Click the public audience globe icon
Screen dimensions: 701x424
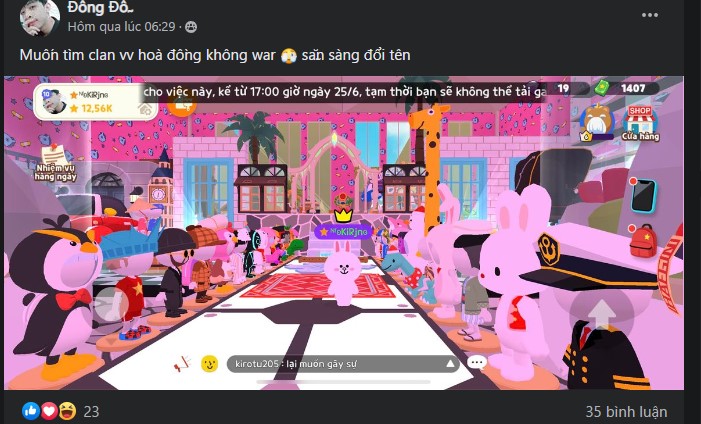(191, 27)
